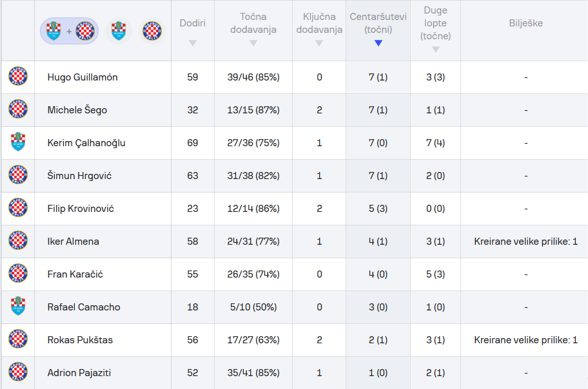Click the crest icon beside Rokas Pukštas
The width and height of the screenshot is (588, 389).
point(18,340)
